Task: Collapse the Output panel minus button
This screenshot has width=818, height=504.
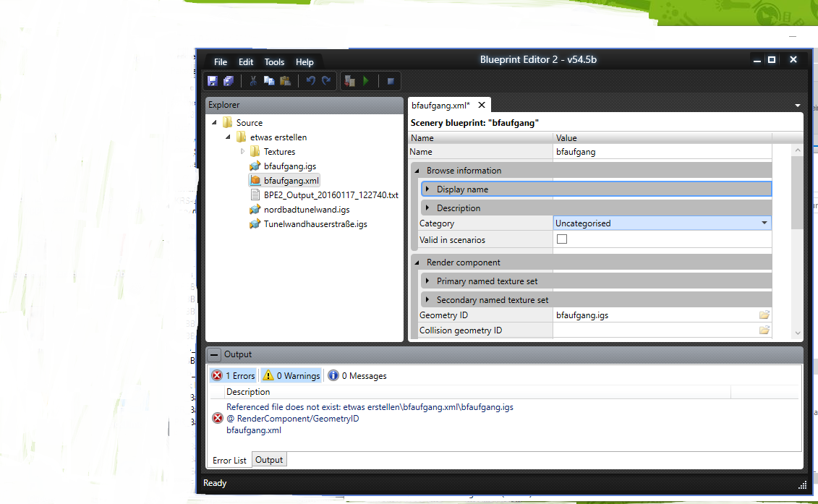Action: 215,355
